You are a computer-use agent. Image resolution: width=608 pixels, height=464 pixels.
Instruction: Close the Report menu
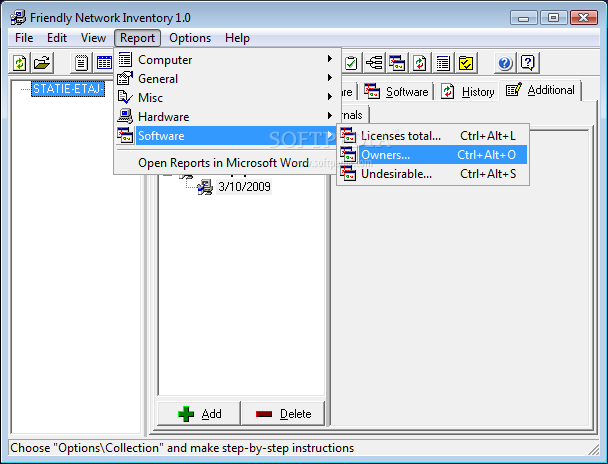(137, 38)
